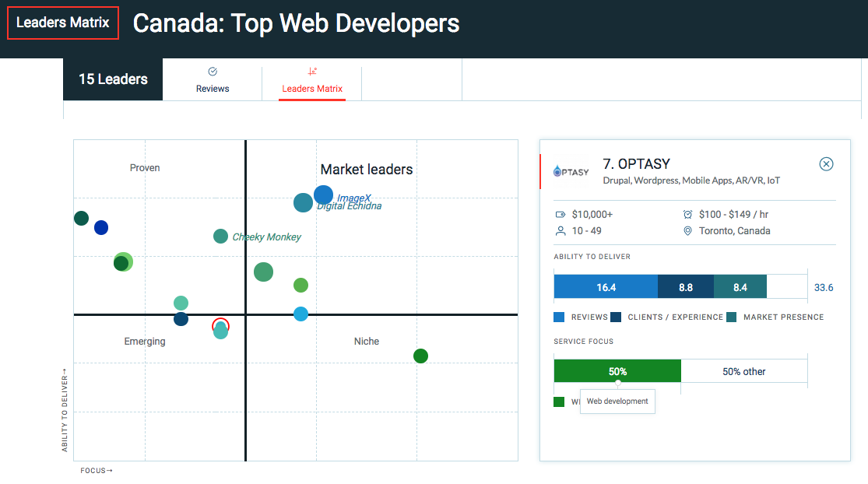Select the Cheeky Monkey dot

point(220,237)
